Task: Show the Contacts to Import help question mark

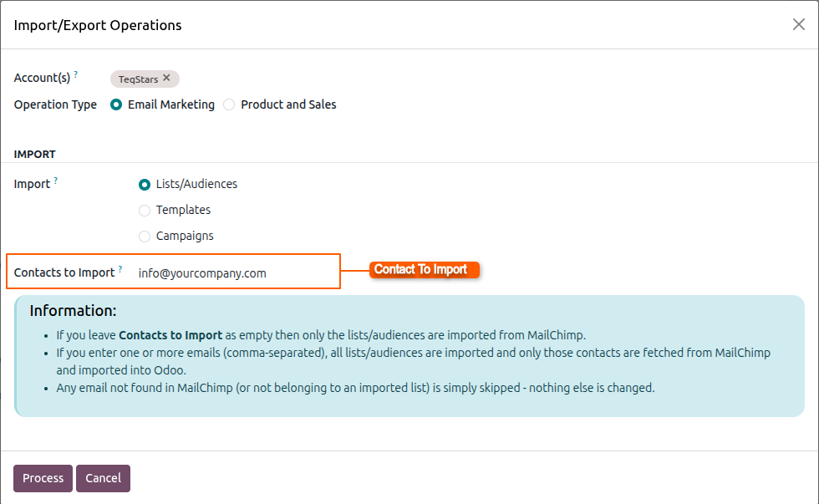Action: pos(120,269)
